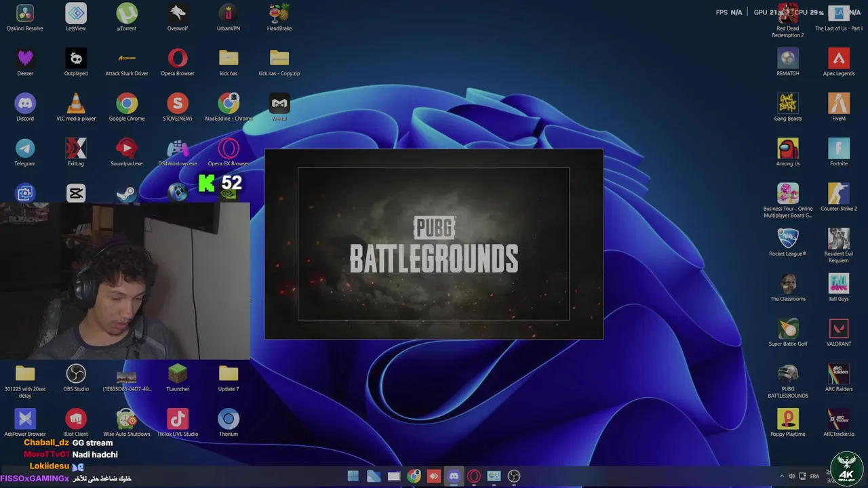Launch HandBrake from the desktop

click(x=279, y=18)
